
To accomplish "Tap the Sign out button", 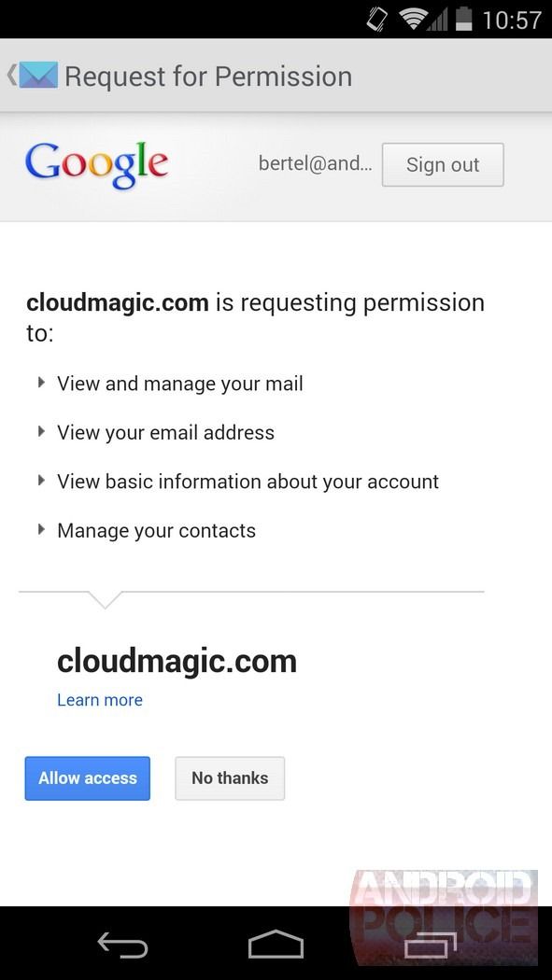I will pos(442,164).
